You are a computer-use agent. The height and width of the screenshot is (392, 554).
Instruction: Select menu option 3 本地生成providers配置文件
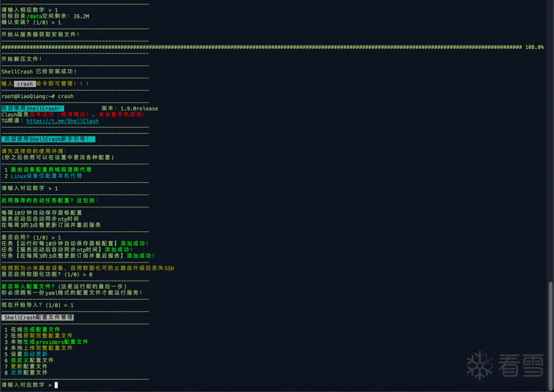[x=46, y=342]
